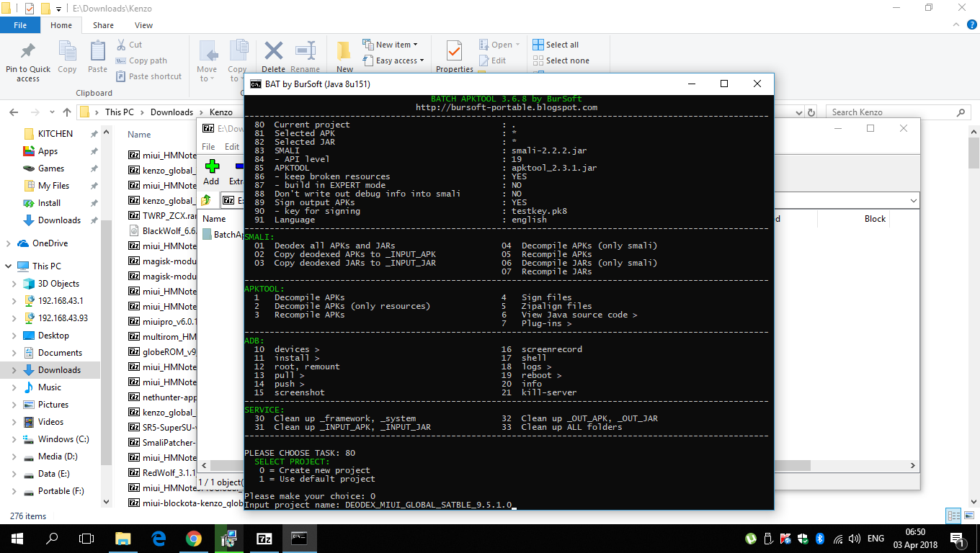Click the Bluetooth icon in the system tray
Screen dimensions: 980x553
click(x=820, y=538)
